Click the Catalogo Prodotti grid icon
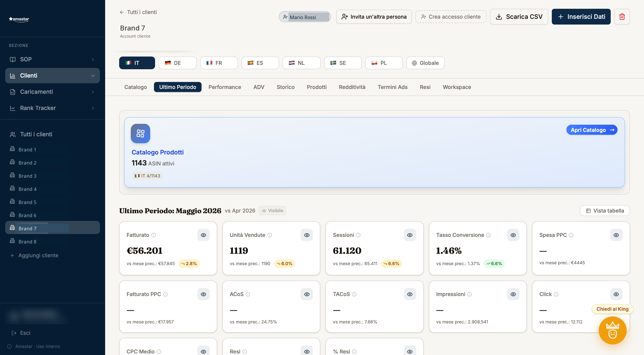This screenshot has width=644, height=355. [140, 133]
